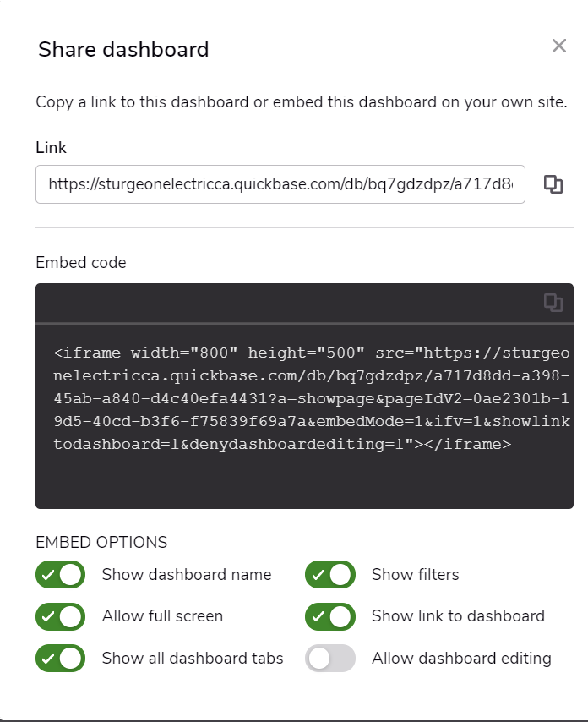The image size is (588, 722).
Task: Toggle off Allow full screen
Action: [60, 616]
